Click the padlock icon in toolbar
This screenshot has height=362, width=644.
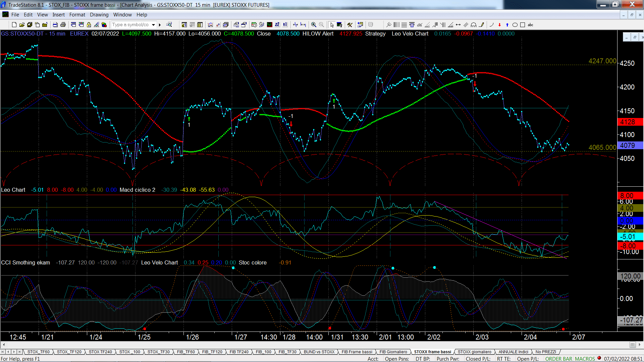[89, 25]
